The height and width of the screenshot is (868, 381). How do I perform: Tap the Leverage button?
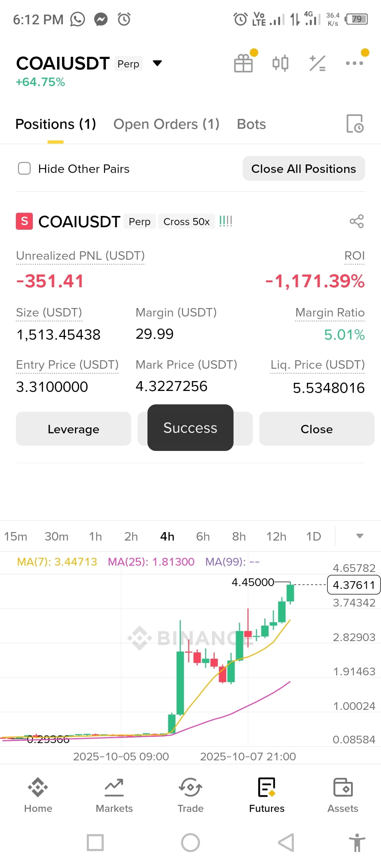tap(73, 429)
